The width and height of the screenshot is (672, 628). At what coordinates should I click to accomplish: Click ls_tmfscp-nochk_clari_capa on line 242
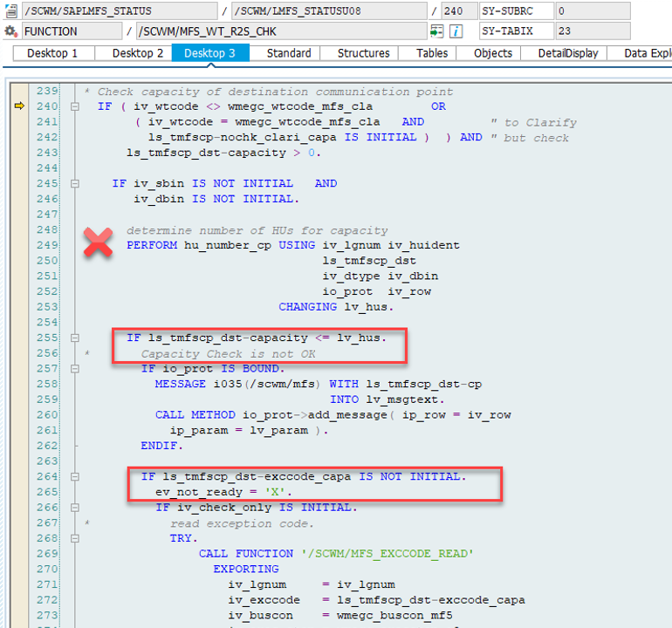click(242, 137)
